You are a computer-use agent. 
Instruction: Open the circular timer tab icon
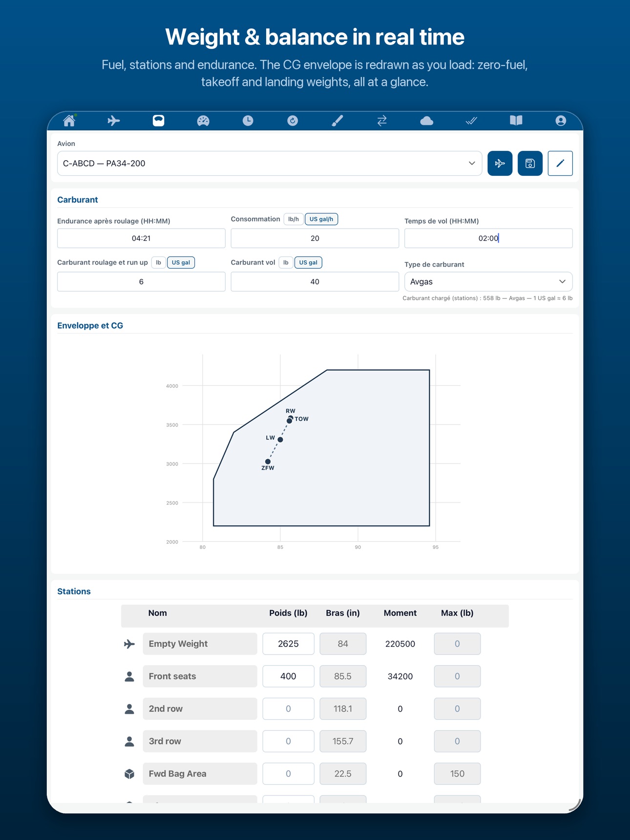(293, 121)
